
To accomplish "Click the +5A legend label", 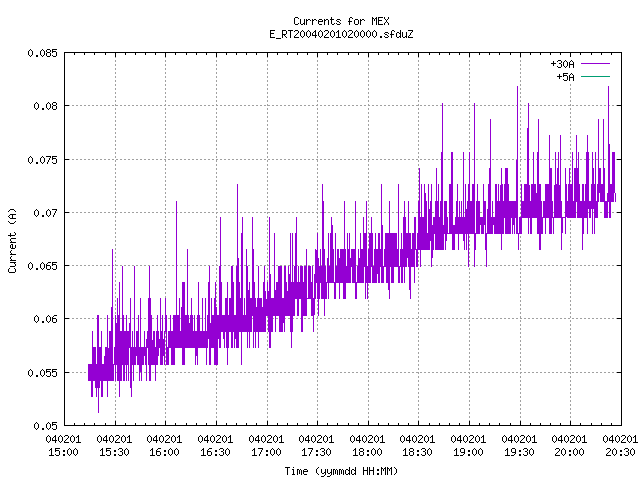I will click(565, 77).
